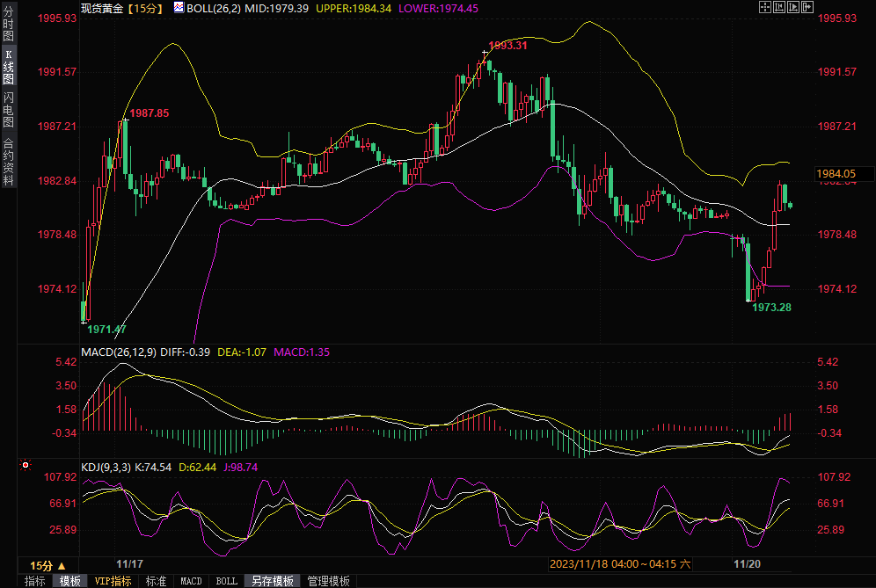
Task: Select the 模板 bottom tab
Action: (x=69, y=581)
